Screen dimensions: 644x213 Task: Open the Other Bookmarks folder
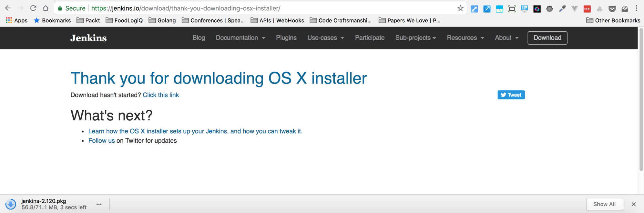[x=613, y=20]
